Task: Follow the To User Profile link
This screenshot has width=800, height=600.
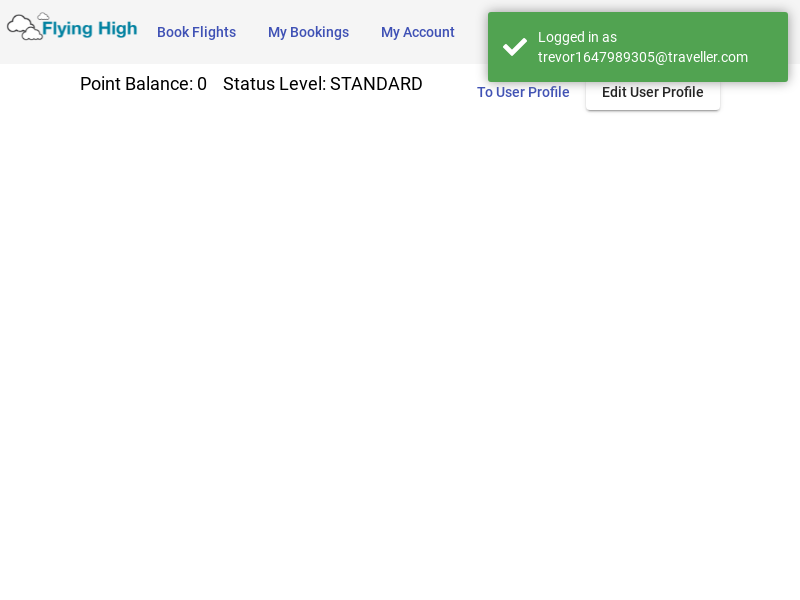Action: 523,92
